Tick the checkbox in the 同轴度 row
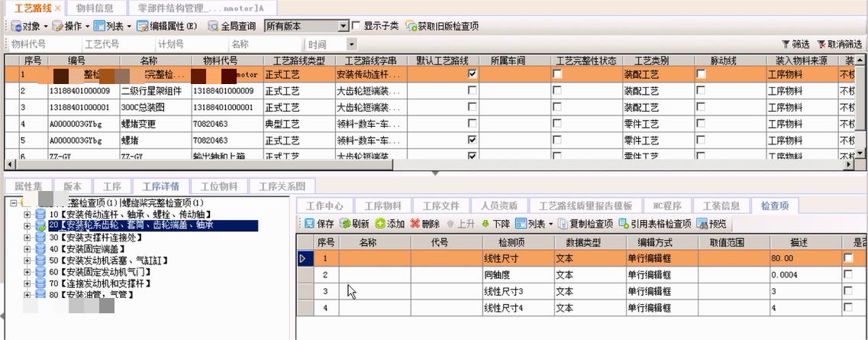Viewport: 868px width, 340px height. coord(847,274)
